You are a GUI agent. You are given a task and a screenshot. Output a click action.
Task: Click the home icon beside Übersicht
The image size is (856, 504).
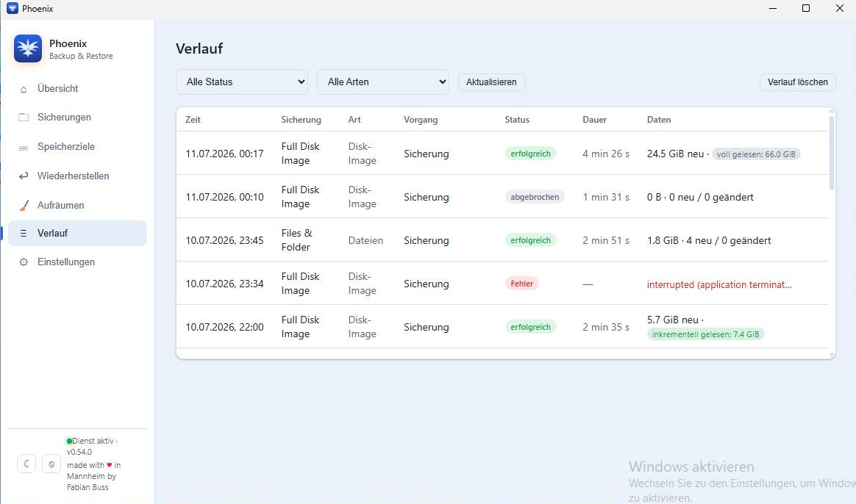pyautogui.click(x=24, y=89)
